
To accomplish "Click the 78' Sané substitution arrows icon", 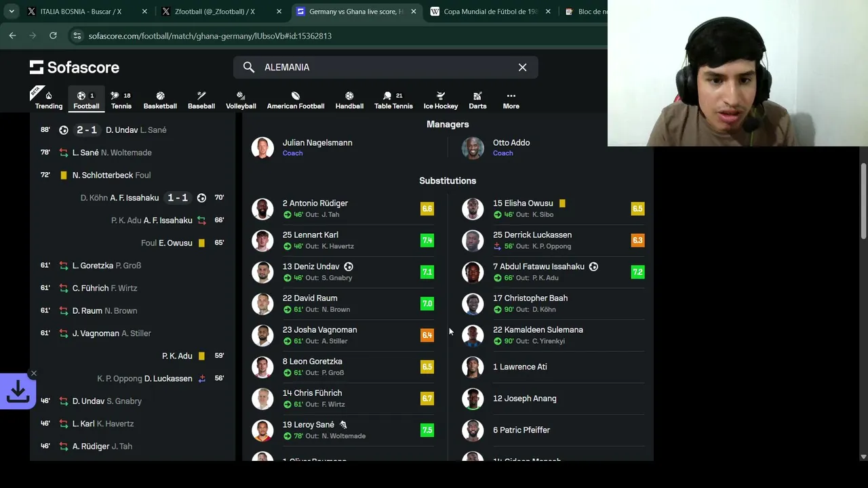I will click(64, 152).
